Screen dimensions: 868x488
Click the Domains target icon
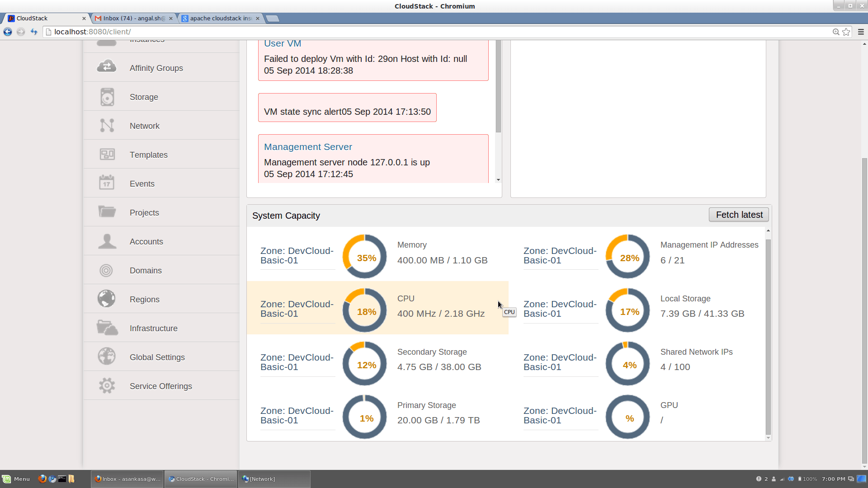[106, 270]
